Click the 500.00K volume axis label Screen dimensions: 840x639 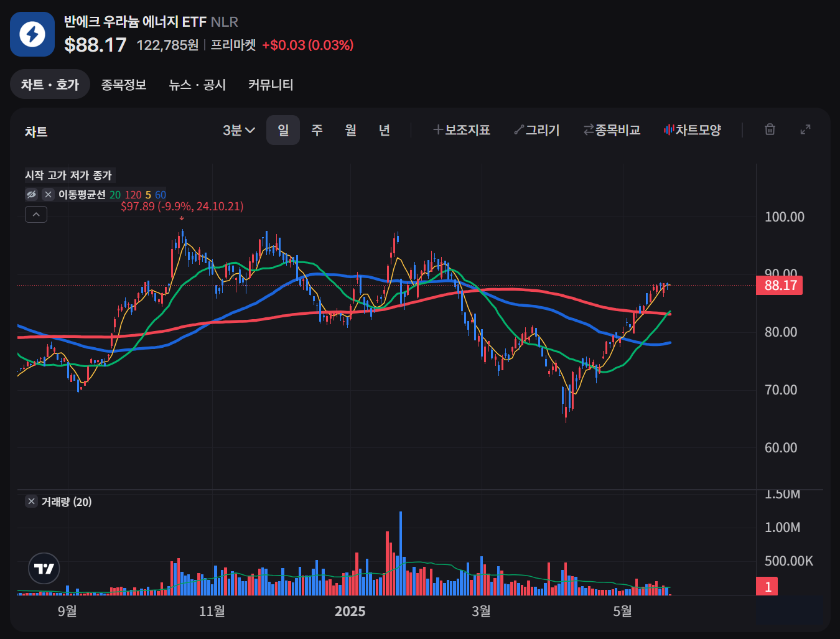789,561
